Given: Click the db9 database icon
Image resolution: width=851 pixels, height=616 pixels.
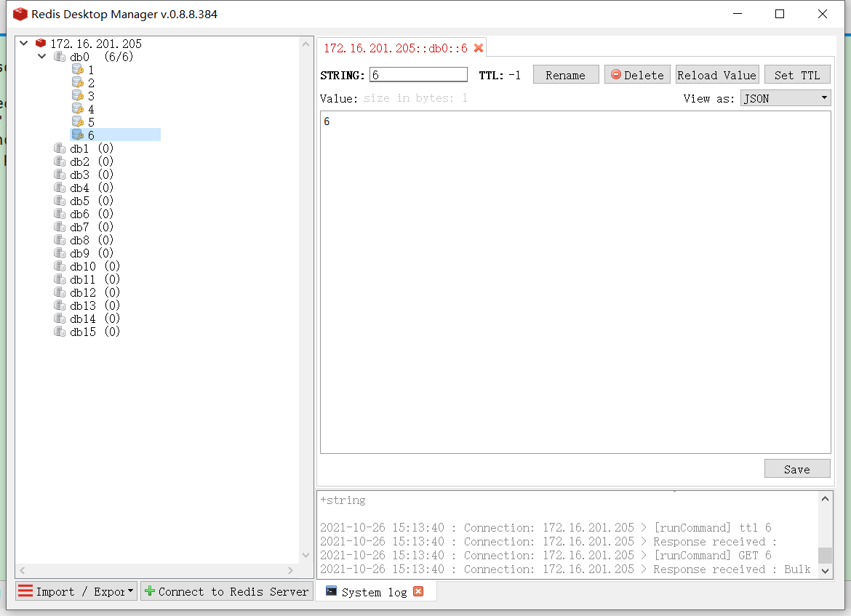Looking at the screenshot, I should pyautogui.click(x=60, y=253).
